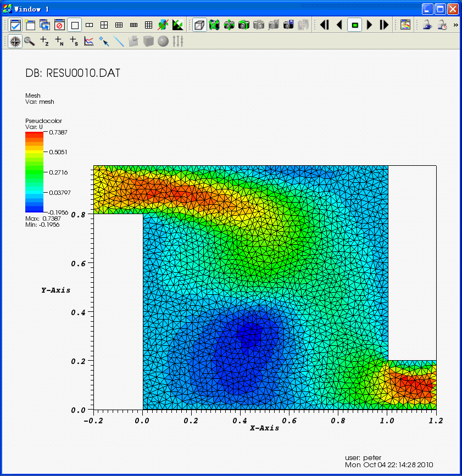The height and width of the screenshot is (476, 462).
Task: Choose the Node Pick tool
Action: 59,41
